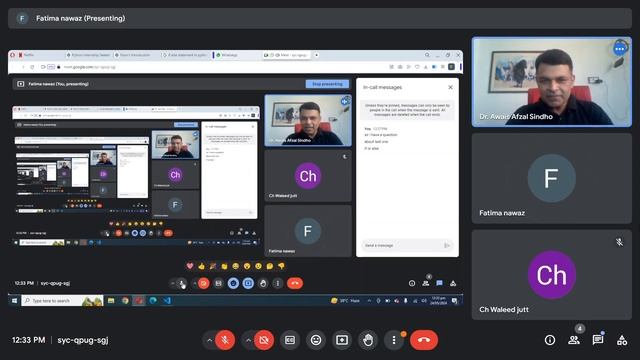Open Visual Studio Code on shared taskbar
Viewport: 640px width, 360px height.
point(167,300)
